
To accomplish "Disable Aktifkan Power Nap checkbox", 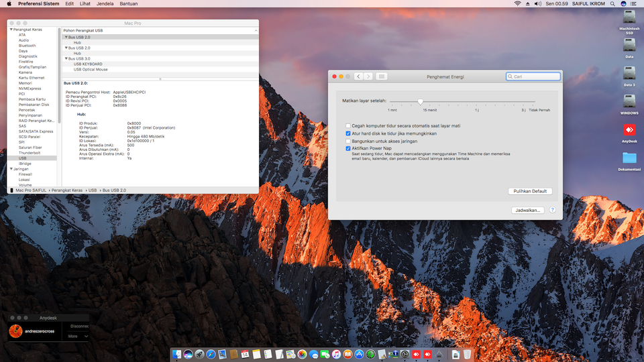I will click(x=348, y=149).
